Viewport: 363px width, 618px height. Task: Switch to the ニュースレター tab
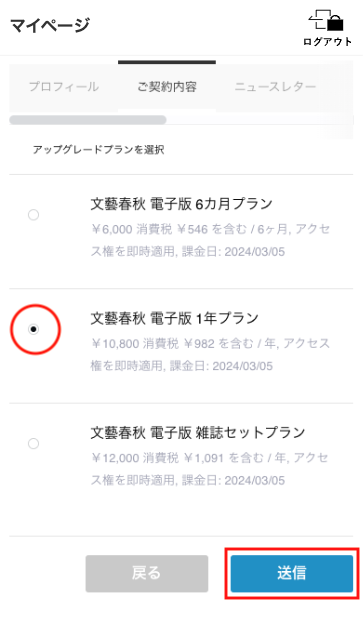coord(275,86)
